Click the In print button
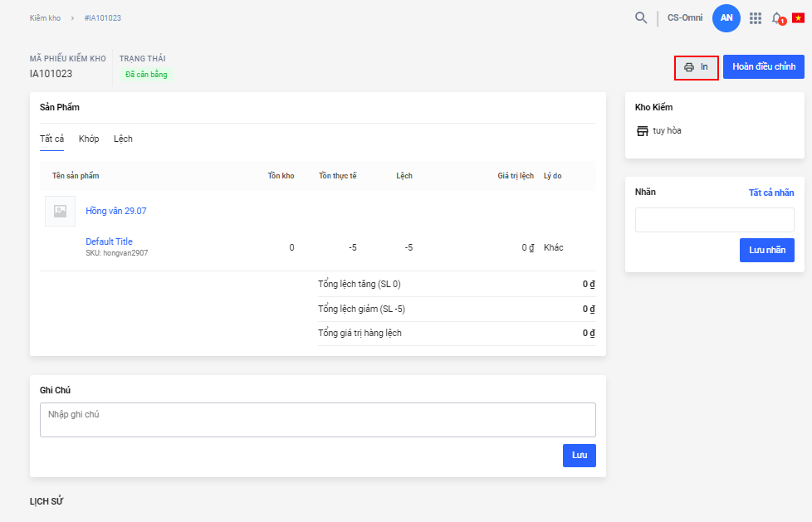Image resolution: width=812 pixels, height=522 pixels. pyautogui.click(x=696, y=67)
